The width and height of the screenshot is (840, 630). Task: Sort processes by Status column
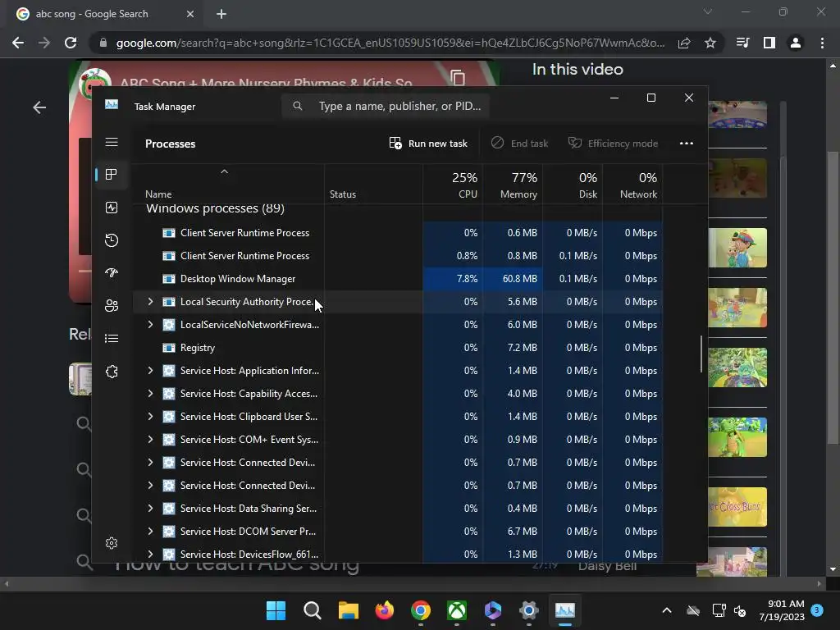(x=373, y=184)
